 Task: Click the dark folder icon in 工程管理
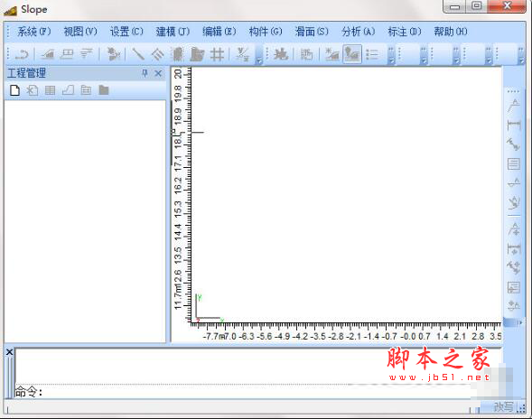104,90
